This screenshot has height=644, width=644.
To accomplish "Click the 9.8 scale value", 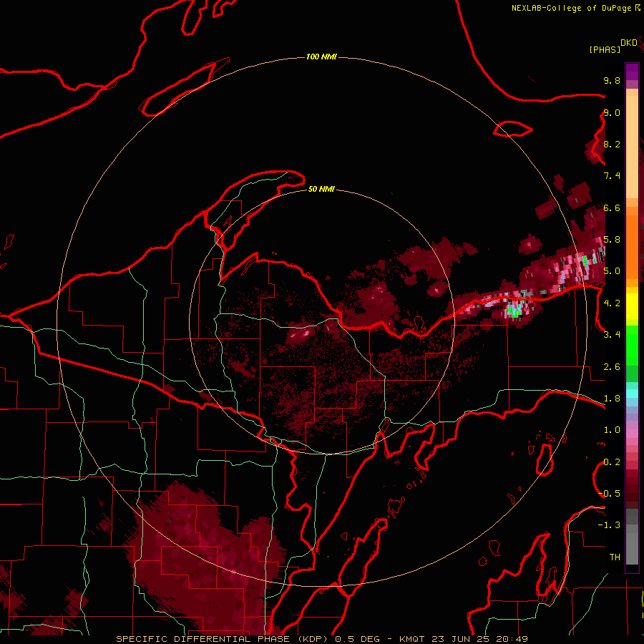I will point(612,80).
